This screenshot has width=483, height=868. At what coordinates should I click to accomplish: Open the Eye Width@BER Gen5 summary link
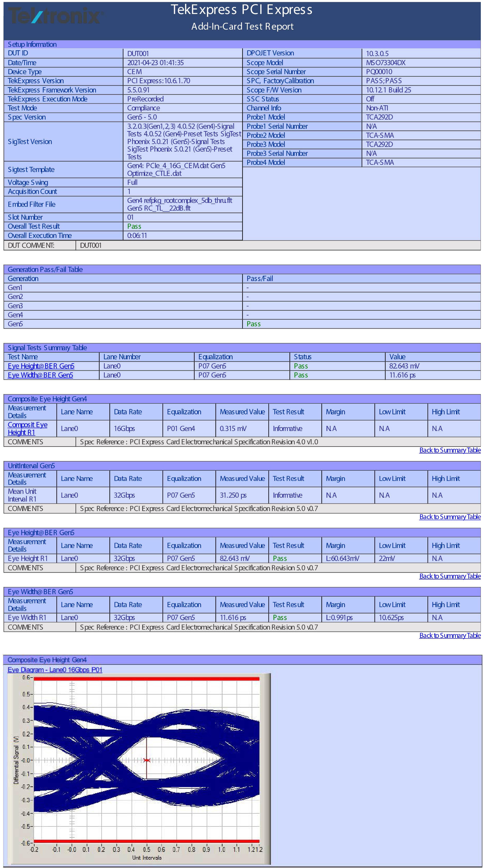pos(40,375)
